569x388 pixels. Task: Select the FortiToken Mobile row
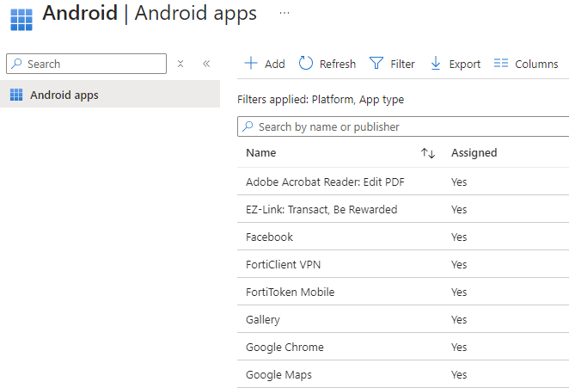point(403,292)
